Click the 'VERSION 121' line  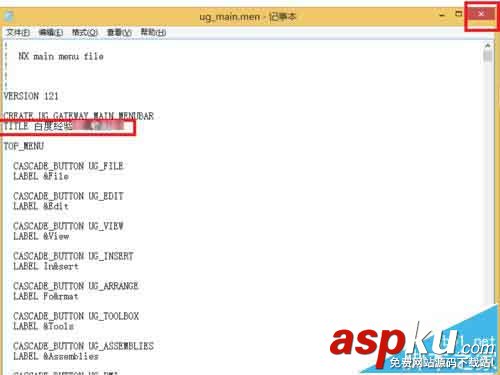(x=31, y=96)
